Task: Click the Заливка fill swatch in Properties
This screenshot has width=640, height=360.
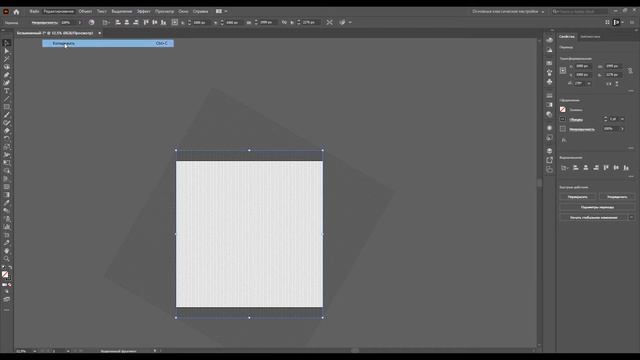Action: tap(563, 109)
